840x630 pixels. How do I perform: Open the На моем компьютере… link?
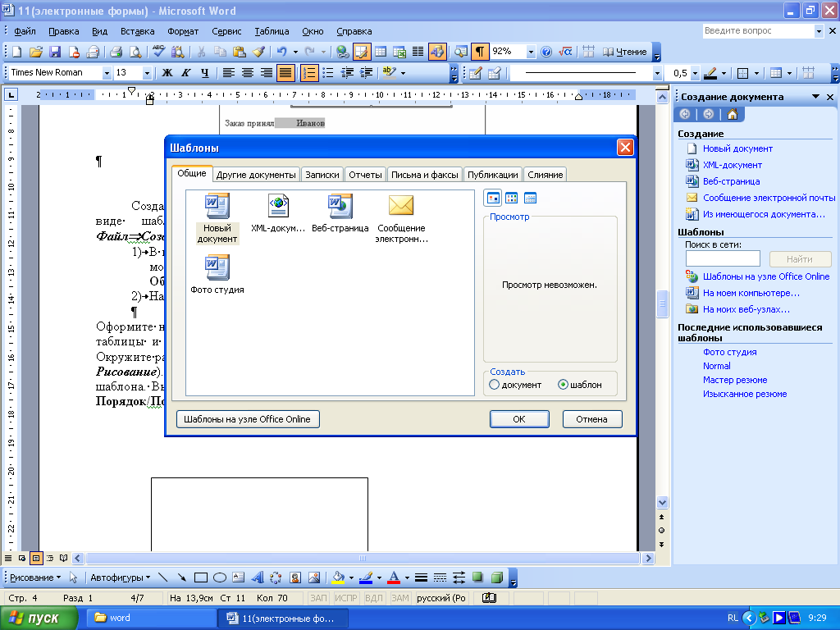[751, 293]
